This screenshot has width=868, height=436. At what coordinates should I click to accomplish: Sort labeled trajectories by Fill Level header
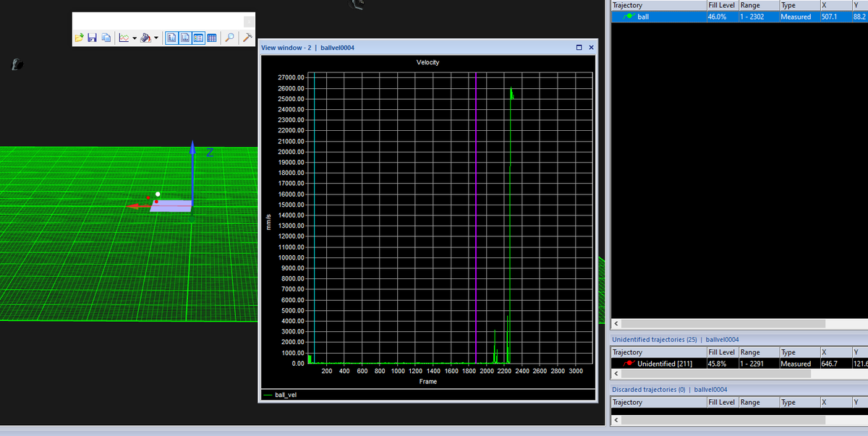click(x=722, y=5)
